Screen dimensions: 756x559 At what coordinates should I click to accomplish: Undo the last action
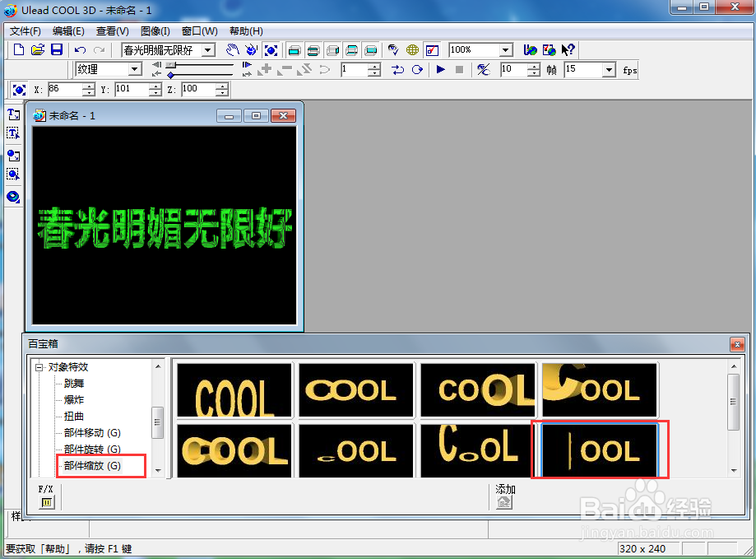(x=80, y=49)
